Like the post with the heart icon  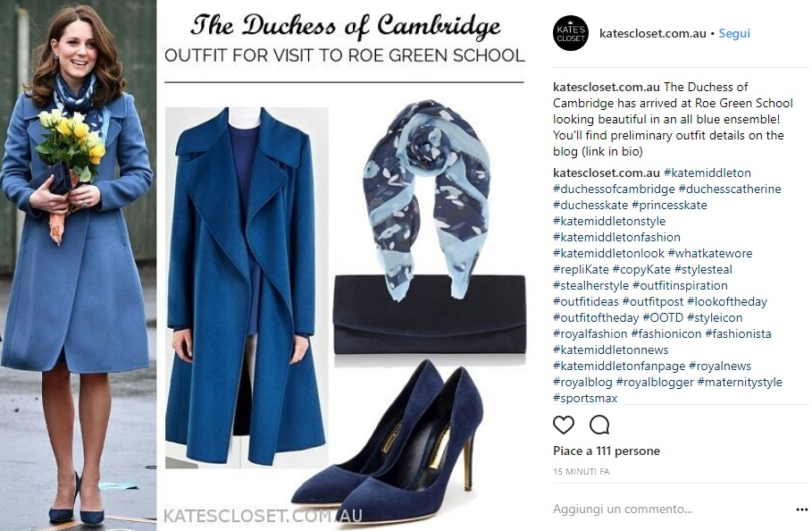(564, 425)
